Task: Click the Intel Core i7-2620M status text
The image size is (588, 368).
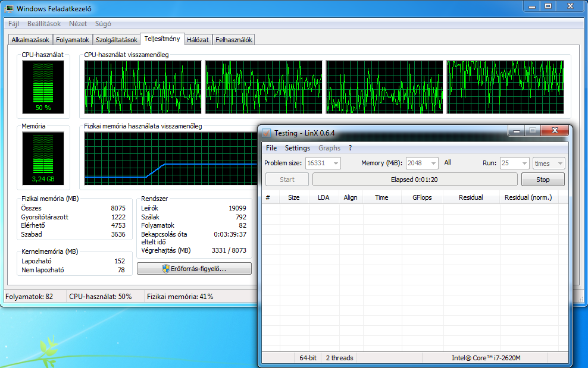Action: pyautogui.click(x=486, y=358)
